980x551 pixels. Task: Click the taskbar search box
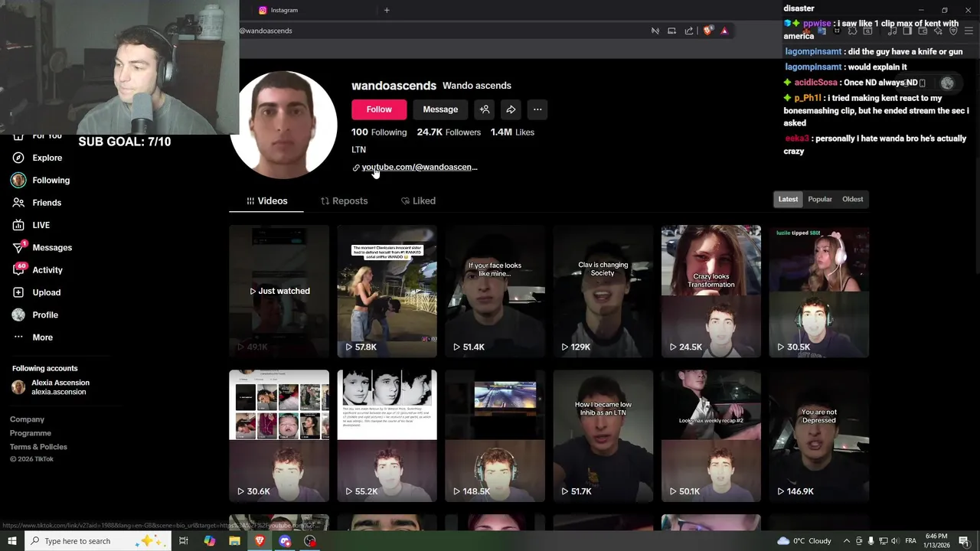coord(97,541)
